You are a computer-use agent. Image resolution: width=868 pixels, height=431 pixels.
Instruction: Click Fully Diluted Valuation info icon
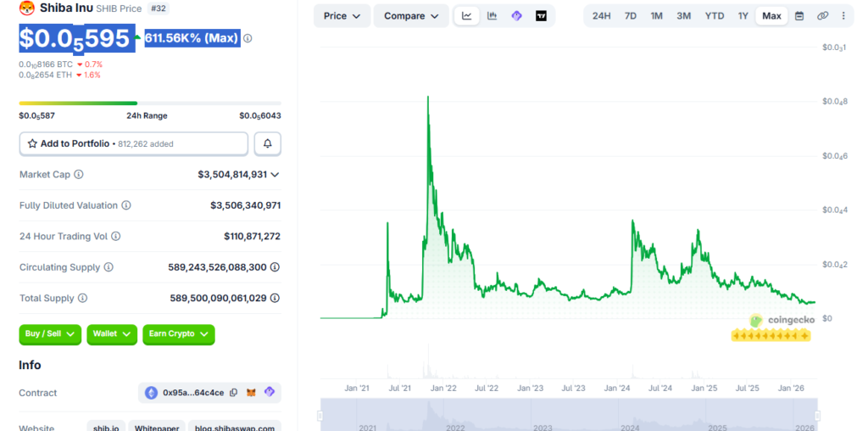click(x=126, y=205)
